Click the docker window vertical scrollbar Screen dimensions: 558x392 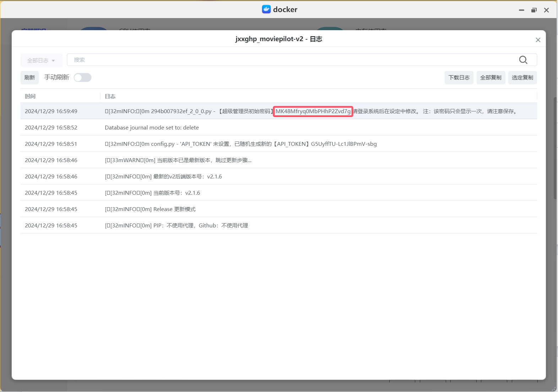point(556,148)
